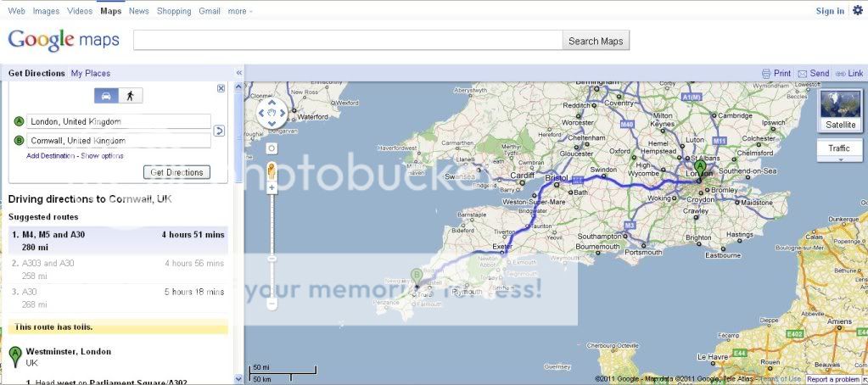Viewport: 868px width, 385px height.
Task: Click the Street View pegman icon
Action: click(x=272, y=171)
